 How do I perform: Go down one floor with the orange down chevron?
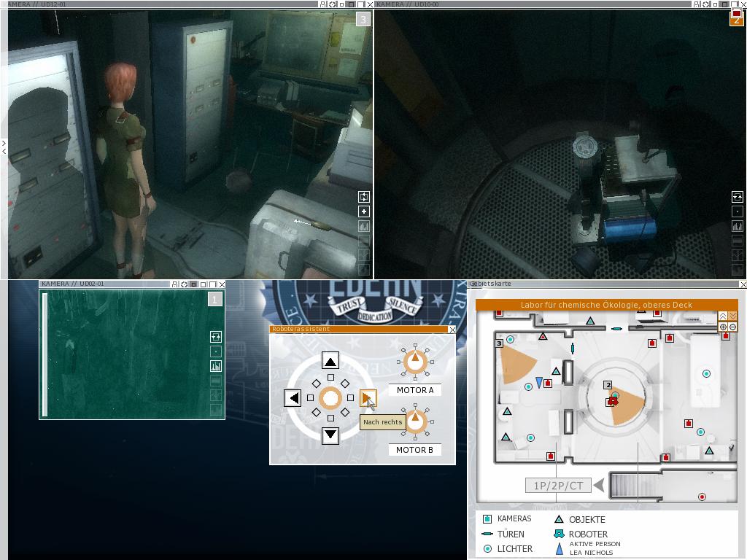(x=732, y=316)
